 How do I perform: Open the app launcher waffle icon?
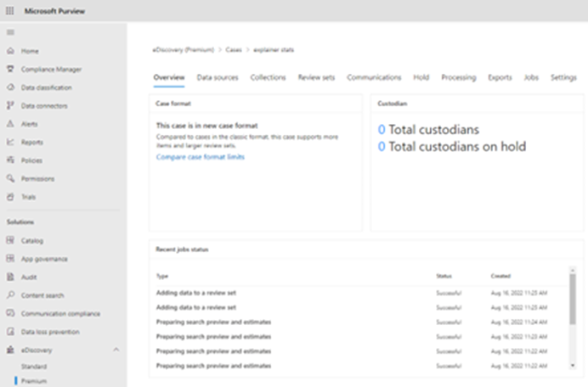click(x=10, y=11)
